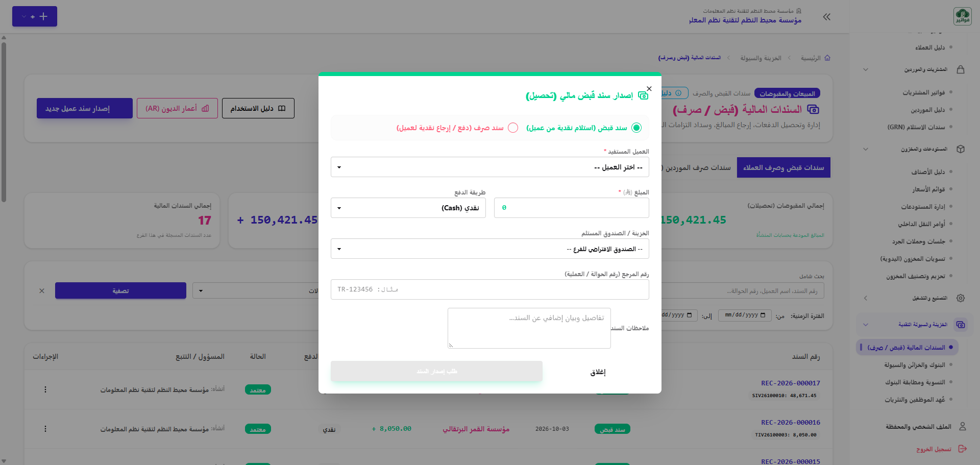Click the lock icon beside المشتريات والموردين
Image resolution: width=980 pixels, height=465 pixels.
click(961, 69)
